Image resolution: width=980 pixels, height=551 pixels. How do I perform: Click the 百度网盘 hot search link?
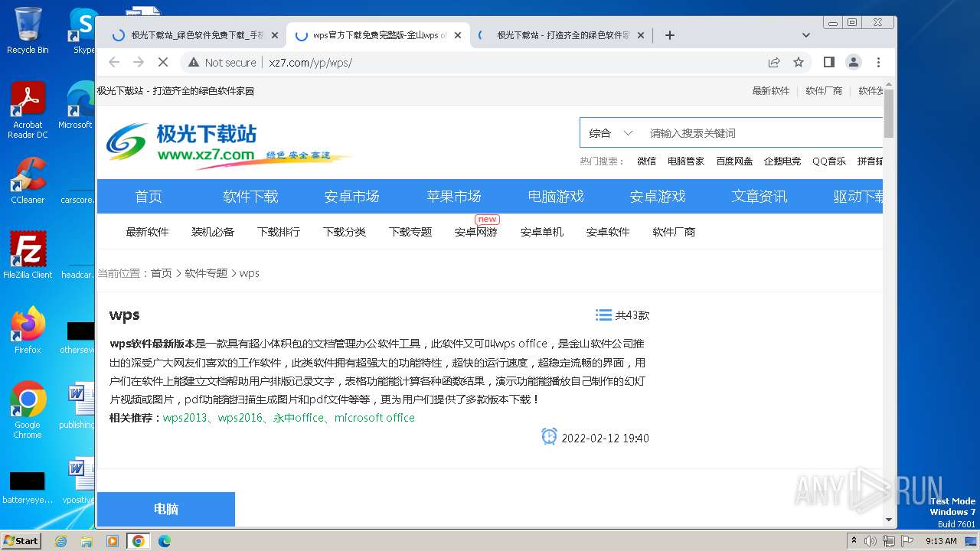pyautogui.click(x=734, y=161)
